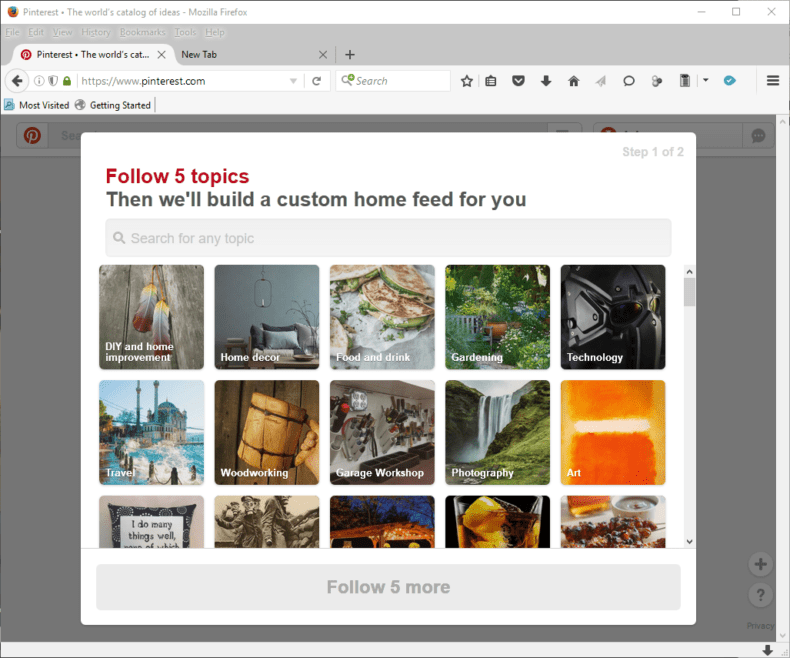This screenshot has width=790, height=658.
Task: Go to Firefox Home icon
Action: pyautogui.click(x=573, y=81)
